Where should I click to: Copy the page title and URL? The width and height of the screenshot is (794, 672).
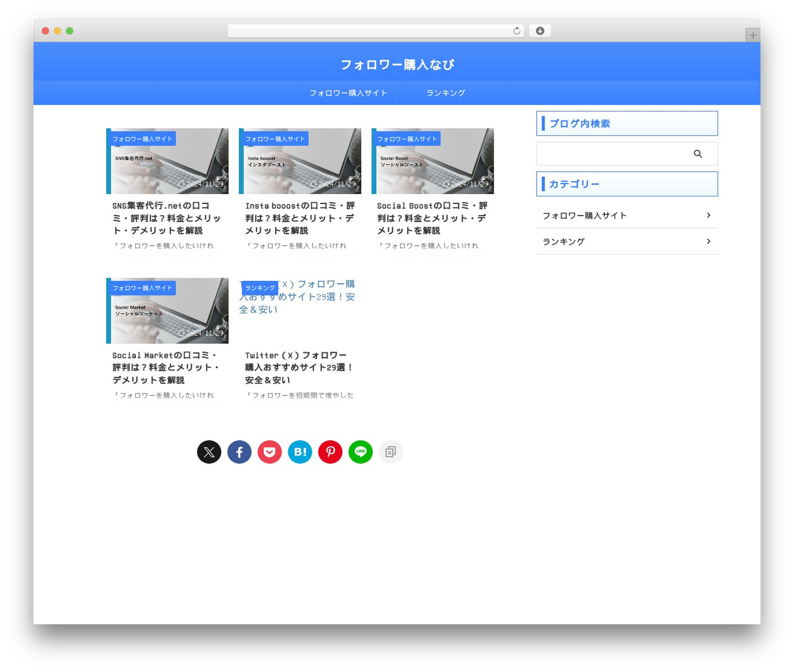point(391,452)
